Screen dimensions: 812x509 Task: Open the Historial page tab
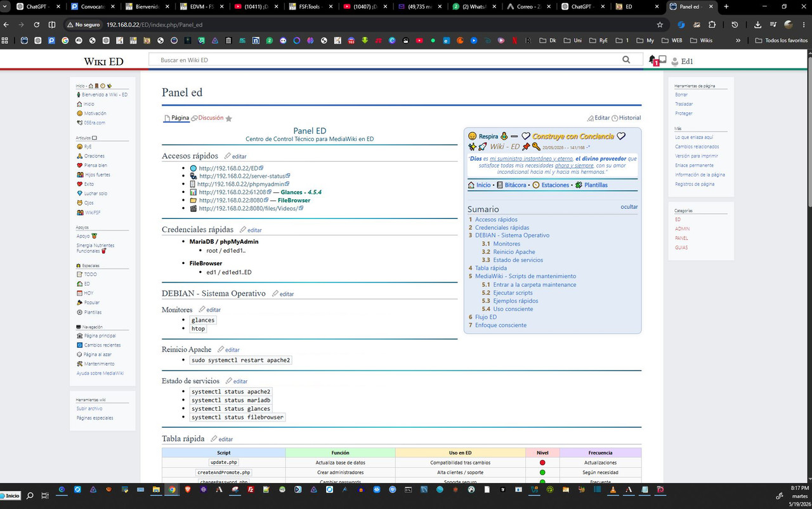[x=626, y=118]
